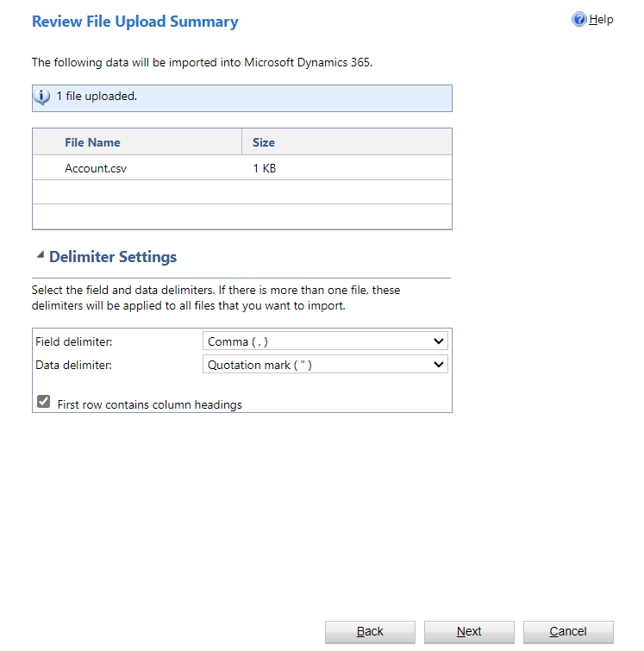Click the File Name column header
Screen dimensions: 644x651
pyautogui.click(x=137, y=142)
